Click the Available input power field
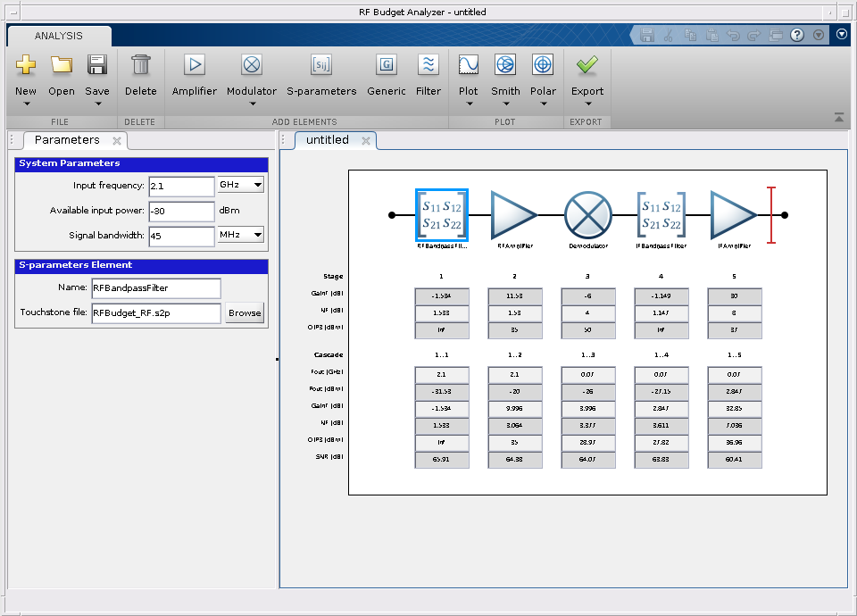 coord(181,211)
